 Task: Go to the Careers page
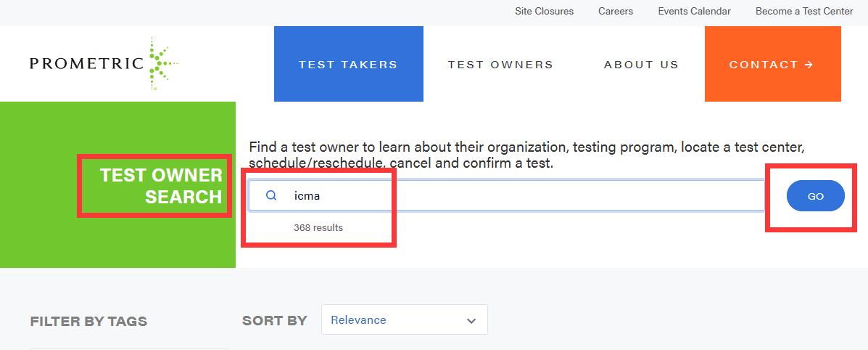tap(616, 11)
